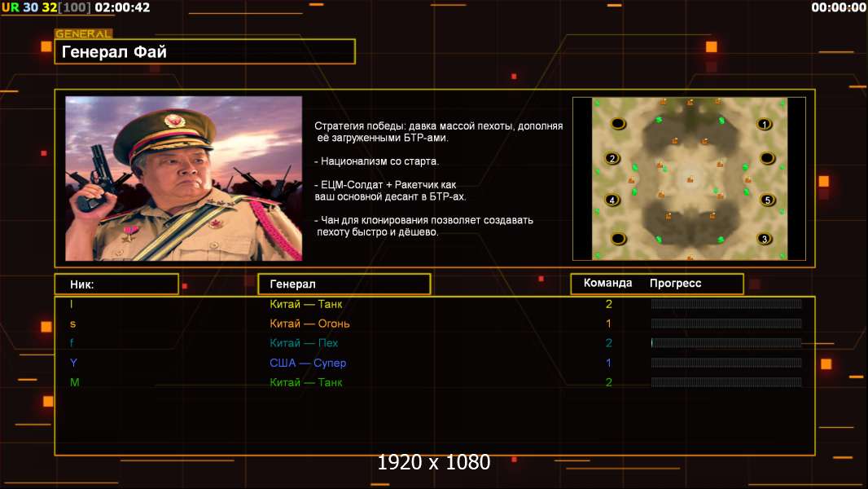Select start position 2 on the minimap
This screenshot has height=489, width=868.
coord(612,158)
